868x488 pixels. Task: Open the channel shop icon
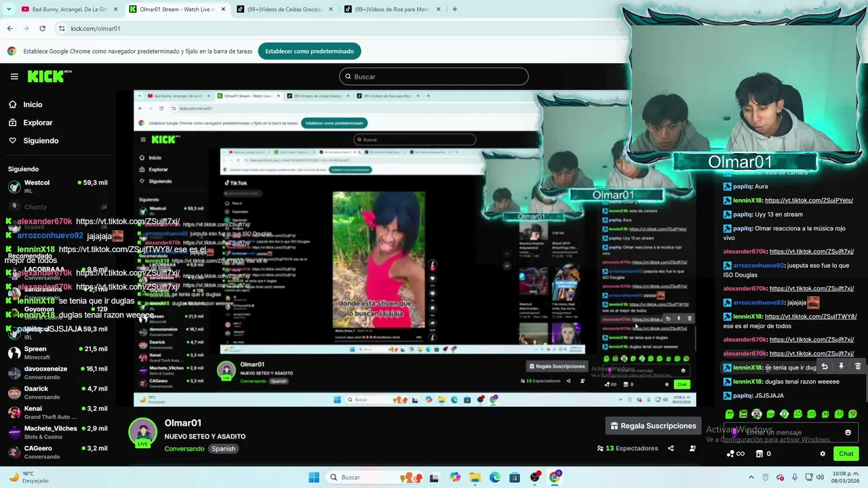759,454
